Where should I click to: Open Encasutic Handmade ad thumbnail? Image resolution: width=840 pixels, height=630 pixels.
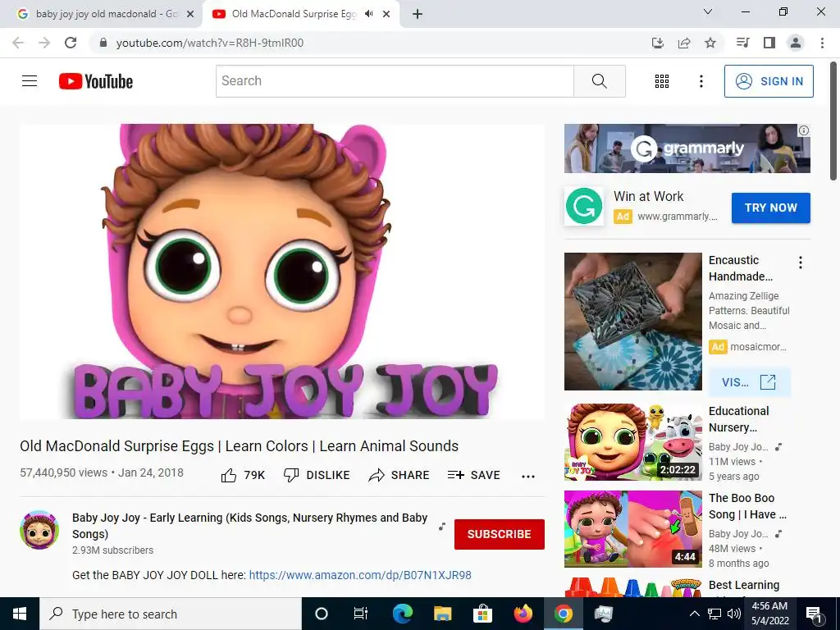[x=632, y=322]
